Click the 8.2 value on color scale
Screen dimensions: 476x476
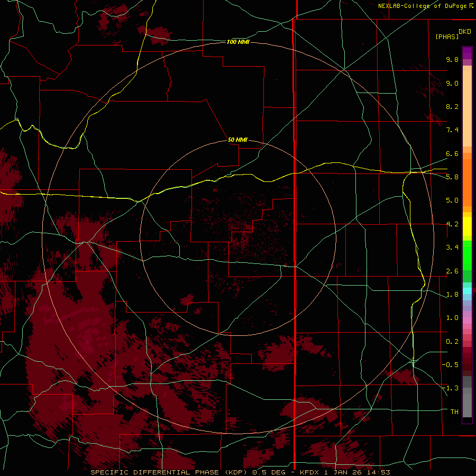[452, 106]
